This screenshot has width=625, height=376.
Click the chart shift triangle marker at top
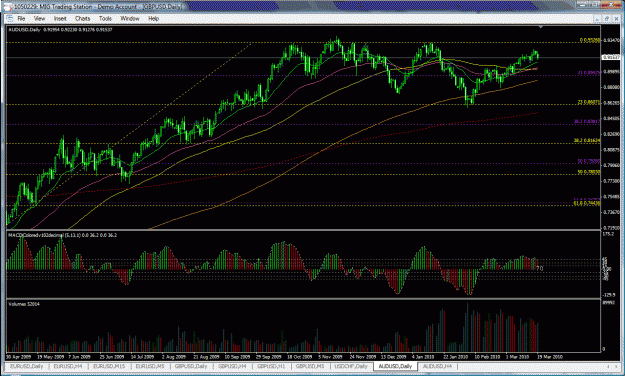[x=540, y=27]
